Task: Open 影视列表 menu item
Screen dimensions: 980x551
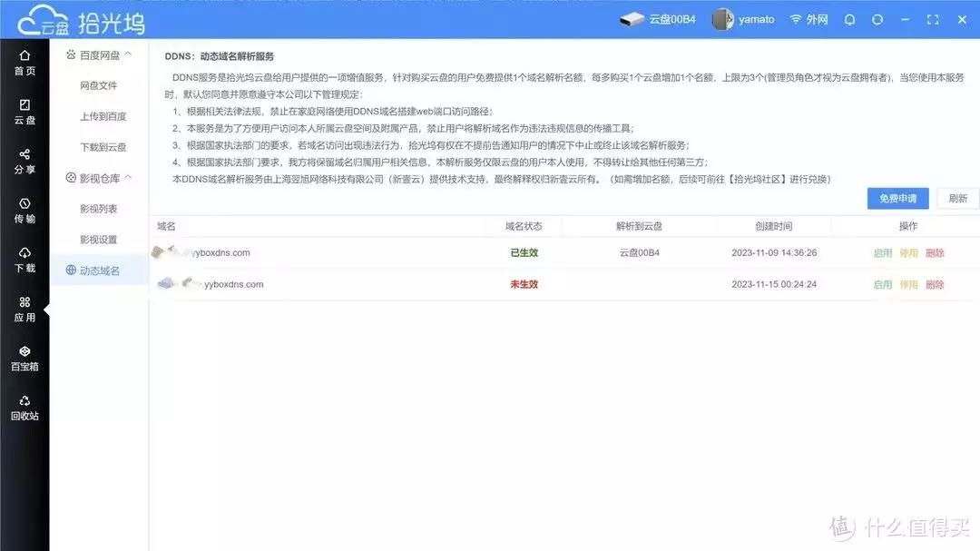Action: tap(98, 209)
